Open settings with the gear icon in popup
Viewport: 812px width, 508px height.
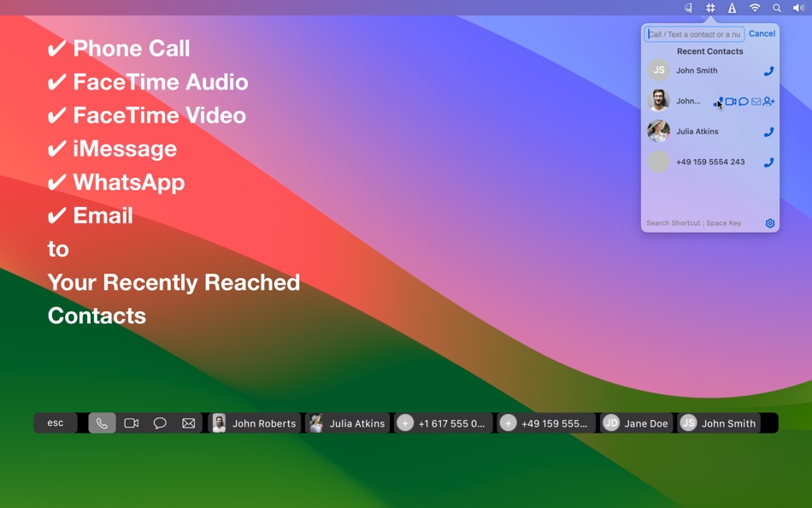tap(770, 223)
